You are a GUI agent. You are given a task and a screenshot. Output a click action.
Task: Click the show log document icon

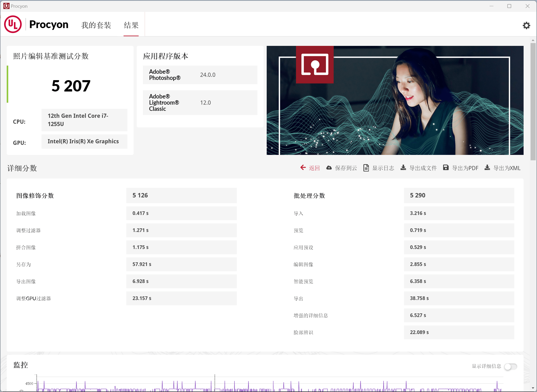(x=366, y=168)
